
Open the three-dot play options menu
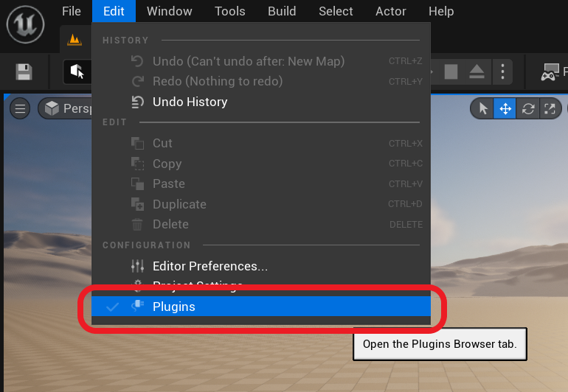(502, 71)
